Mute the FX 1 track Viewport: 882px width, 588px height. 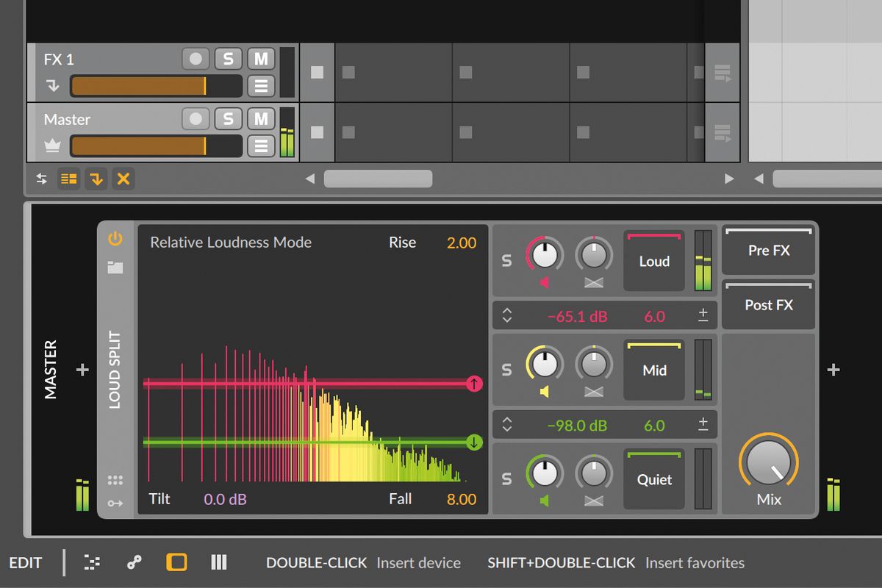click(261, 59)
